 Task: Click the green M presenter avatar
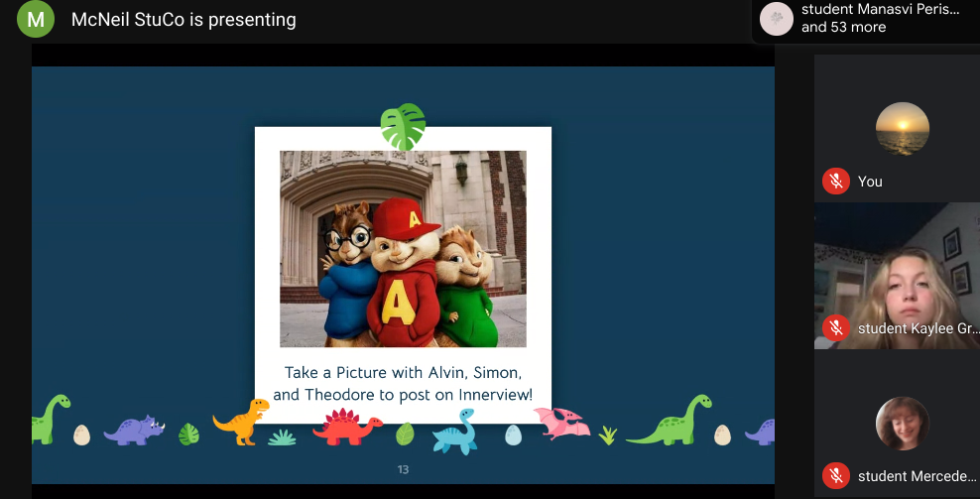point(36,20)
